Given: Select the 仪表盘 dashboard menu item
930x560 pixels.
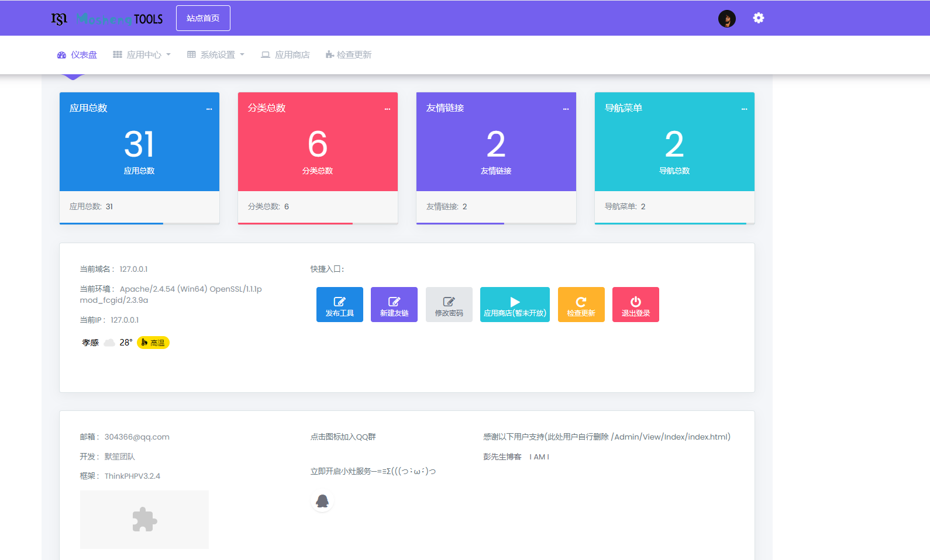Looking at the screenshot, I should (77, 55).
